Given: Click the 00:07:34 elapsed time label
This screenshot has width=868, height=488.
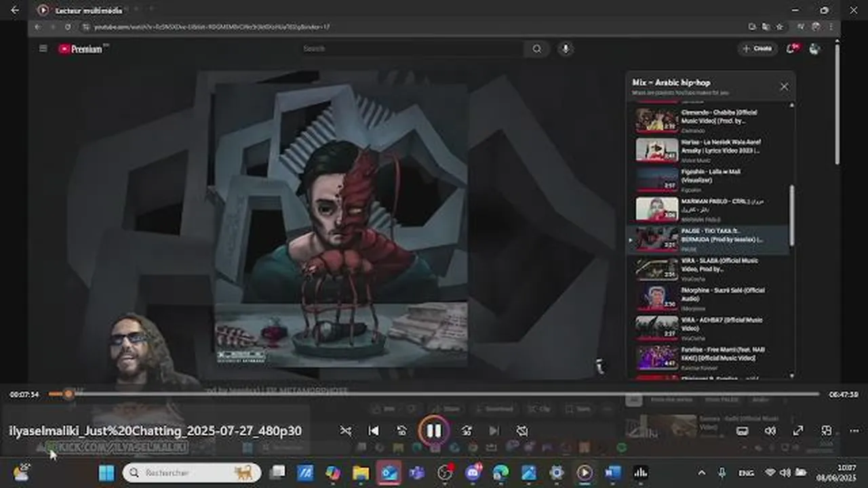Looking at the screenshot, I should click(24, 394).
